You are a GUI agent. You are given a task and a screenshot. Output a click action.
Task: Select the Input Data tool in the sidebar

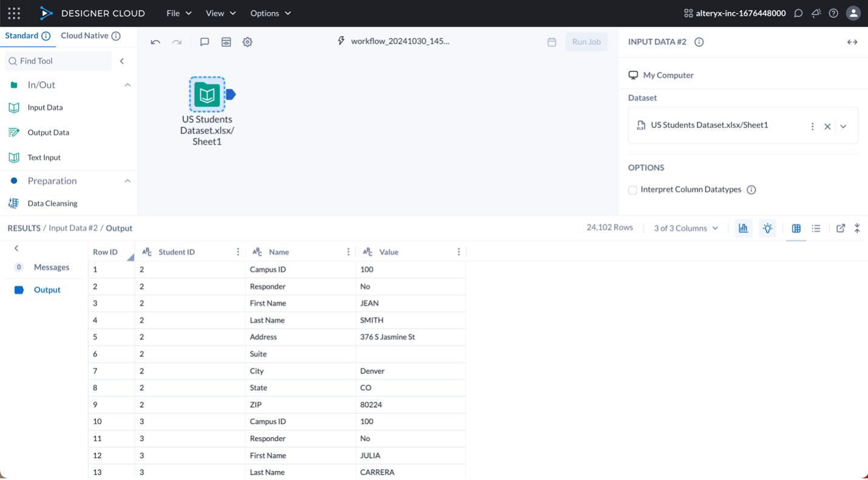(46, 107)
